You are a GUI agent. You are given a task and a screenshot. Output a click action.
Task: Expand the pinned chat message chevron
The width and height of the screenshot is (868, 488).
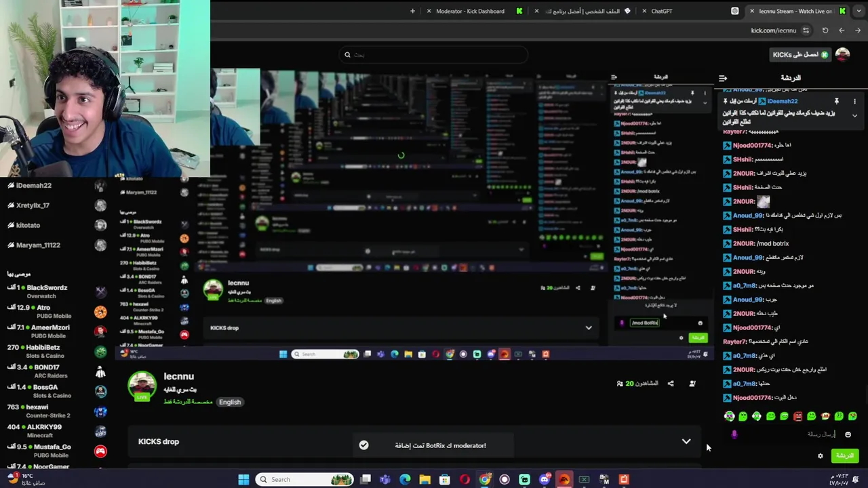854,116
